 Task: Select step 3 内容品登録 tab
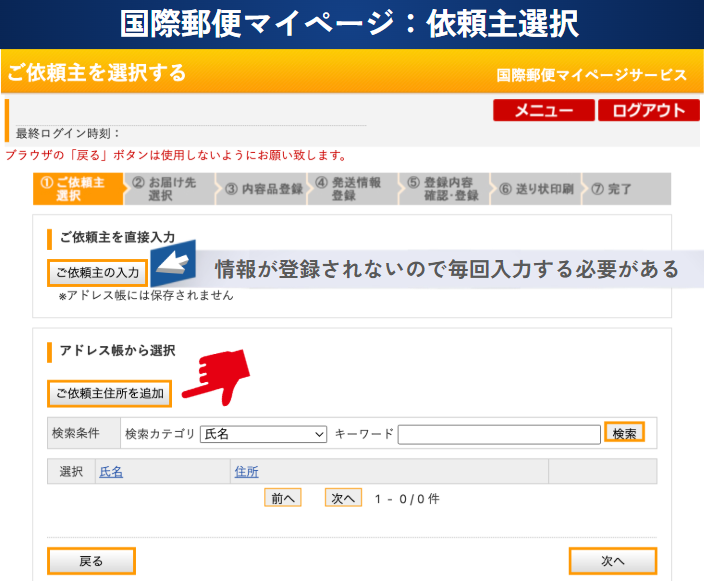pyautogui.click(x=263, y=189)
